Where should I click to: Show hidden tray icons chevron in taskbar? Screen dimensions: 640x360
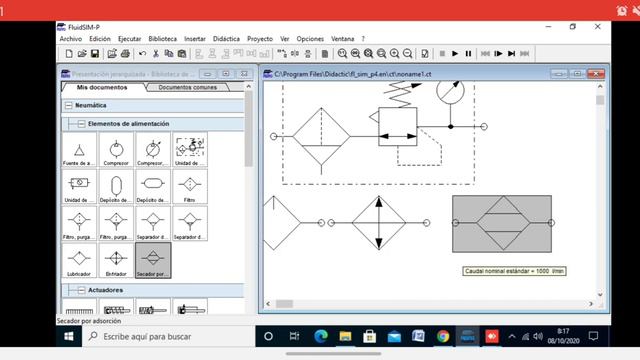(x=512, y=336)
